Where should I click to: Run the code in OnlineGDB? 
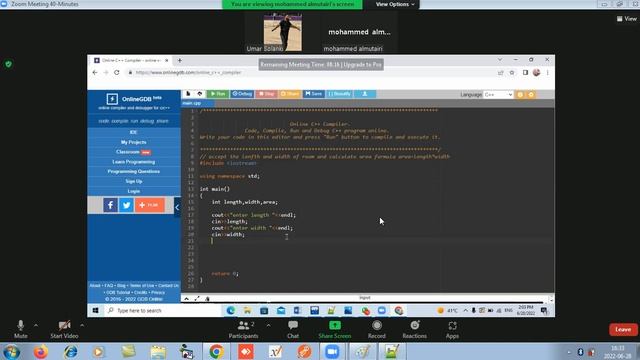(x=218, y=94)
